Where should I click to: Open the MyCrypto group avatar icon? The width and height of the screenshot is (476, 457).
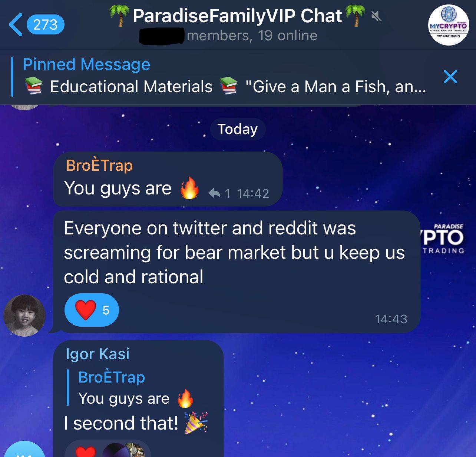(448, 25)
